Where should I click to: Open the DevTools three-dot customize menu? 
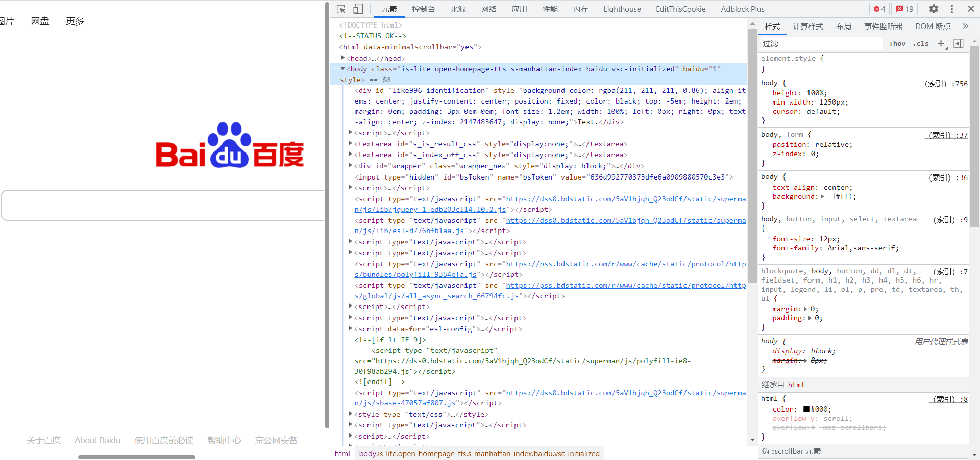(952, 9)
